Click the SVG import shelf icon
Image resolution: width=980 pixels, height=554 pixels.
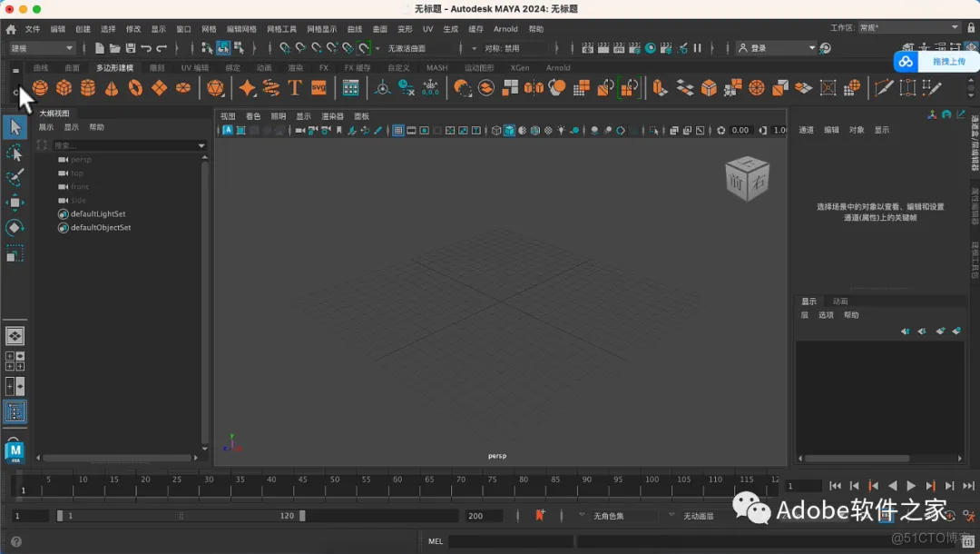pos(318,88)
